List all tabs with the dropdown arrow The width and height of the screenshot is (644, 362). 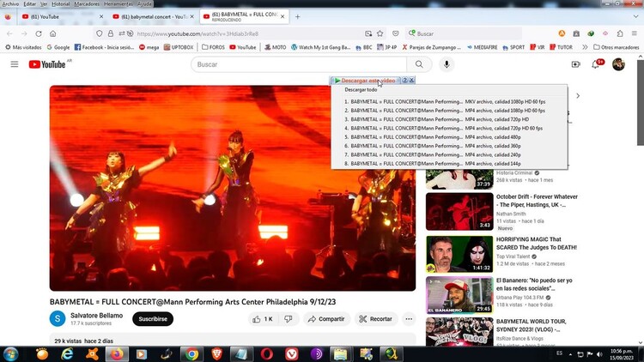pyautogui.click(x=635, y=17)
